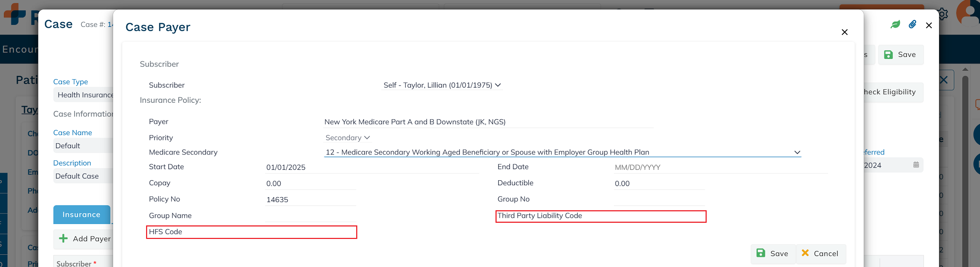This screenshot has height=267, width=980.
Task: Open the user profile avatar
Action: pyautogui.click(x=969, y=13)
